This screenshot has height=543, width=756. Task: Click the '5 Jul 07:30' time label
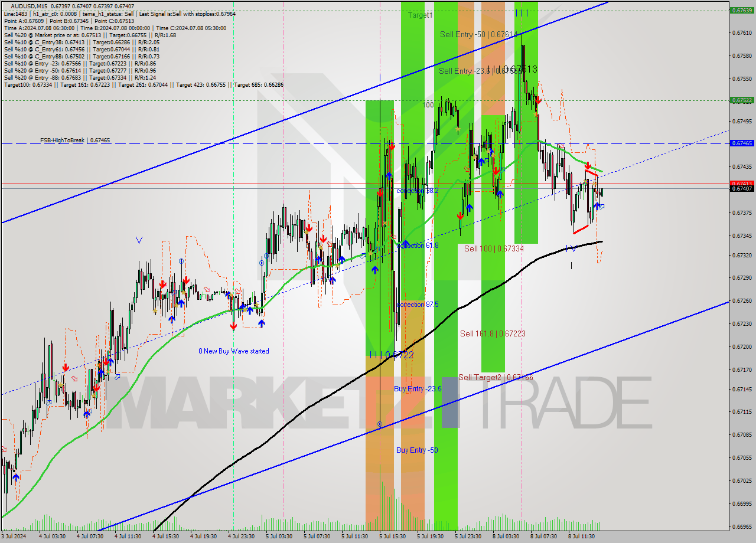coord(317,537)
